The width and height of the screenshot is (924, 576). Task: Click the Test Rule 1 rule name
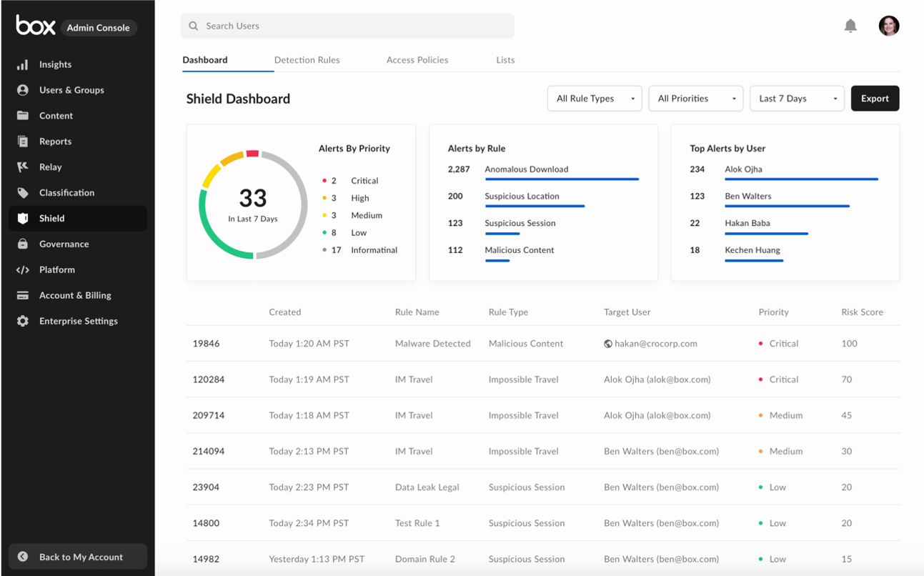pyautogui.click(x=417, y=523)
